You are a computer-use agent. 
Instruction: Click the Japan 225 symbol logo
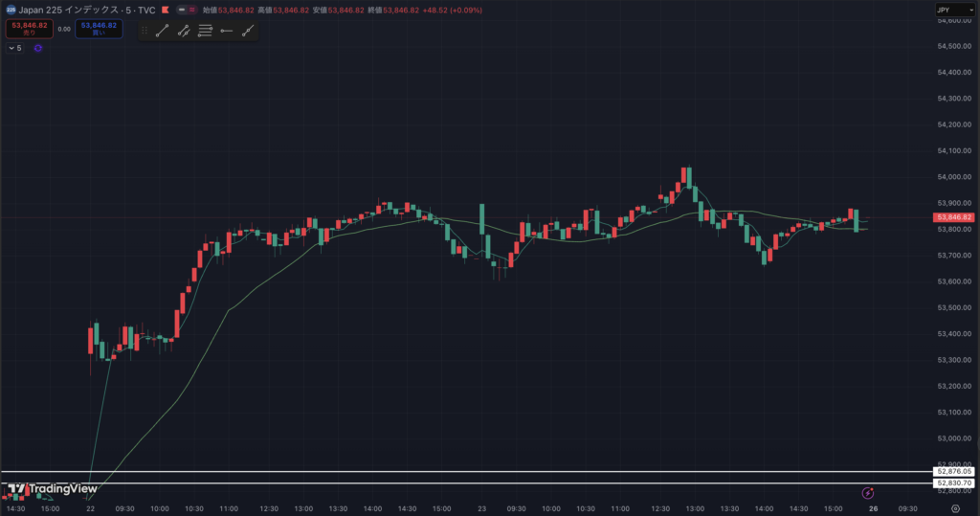[x=11, y=10]
